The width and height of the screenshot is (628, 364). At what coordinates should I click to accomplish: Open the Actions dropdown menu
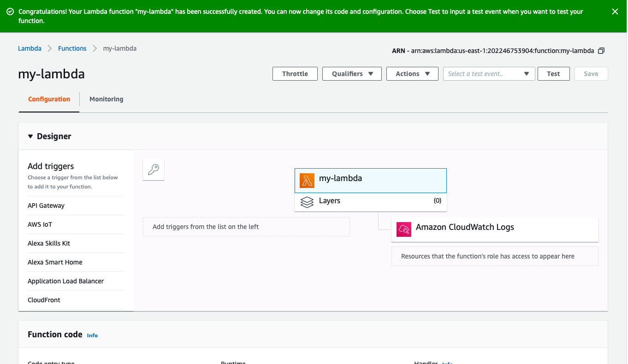[x=412, y=74]
